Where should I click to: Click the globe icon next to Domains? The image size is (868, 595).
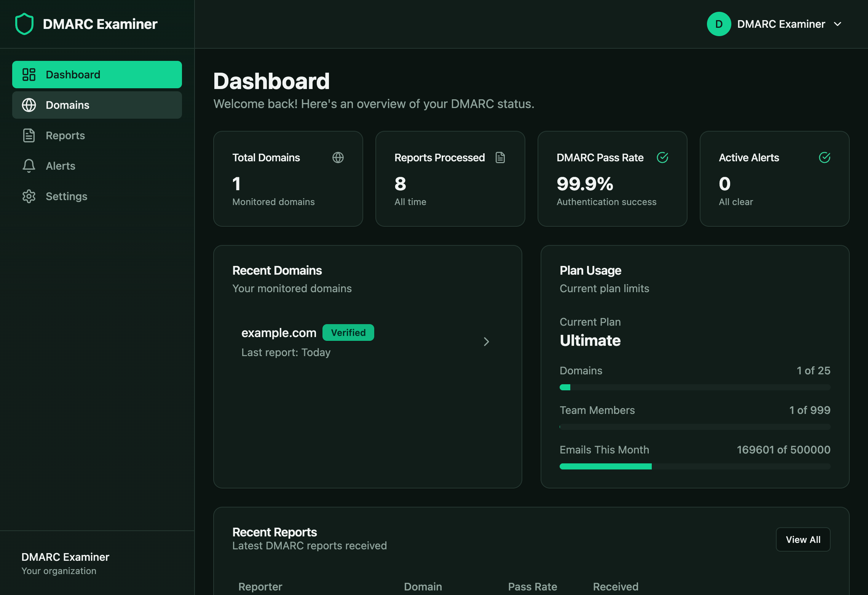coord(29,105)
